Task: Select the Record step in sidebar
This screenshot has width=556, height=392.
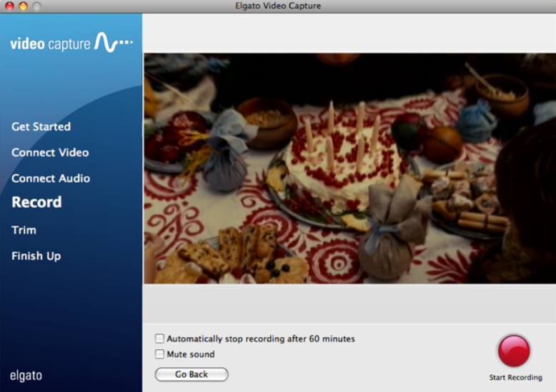Action: 36,202
